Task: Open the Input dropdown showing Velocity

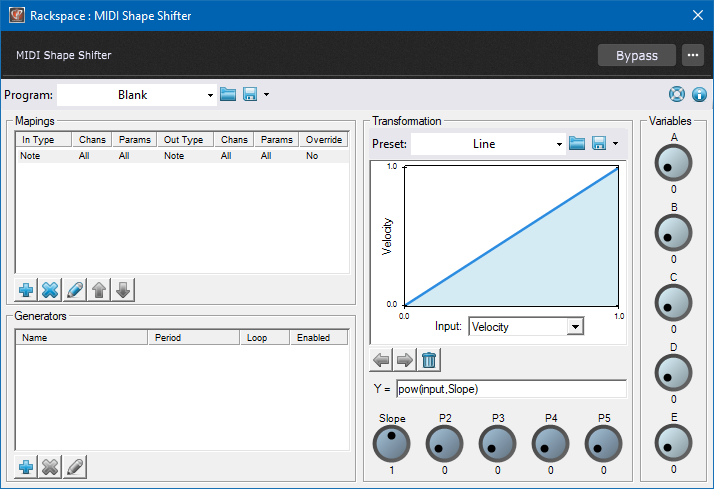Action: [526, 326]
